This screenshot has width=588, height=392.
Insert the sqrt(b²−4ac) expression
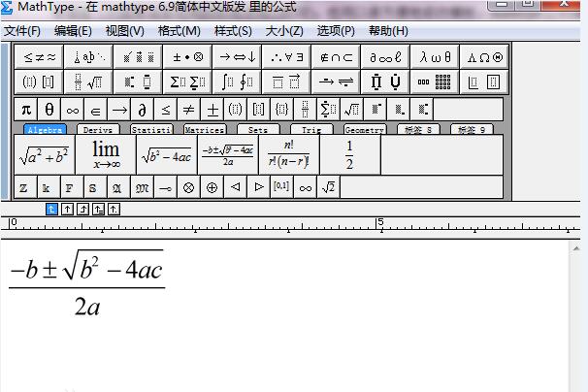(167, 155)
